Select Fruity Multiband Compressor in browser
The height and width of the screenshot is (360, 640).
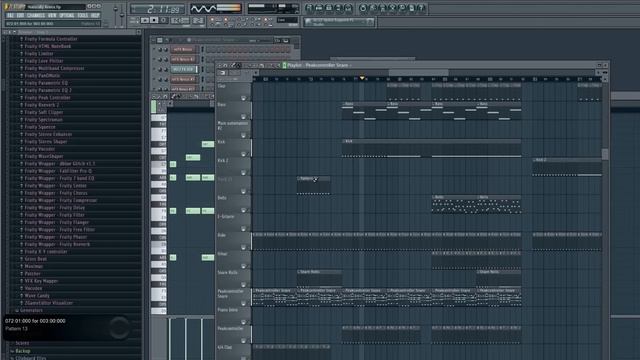[x=54, y=68]
